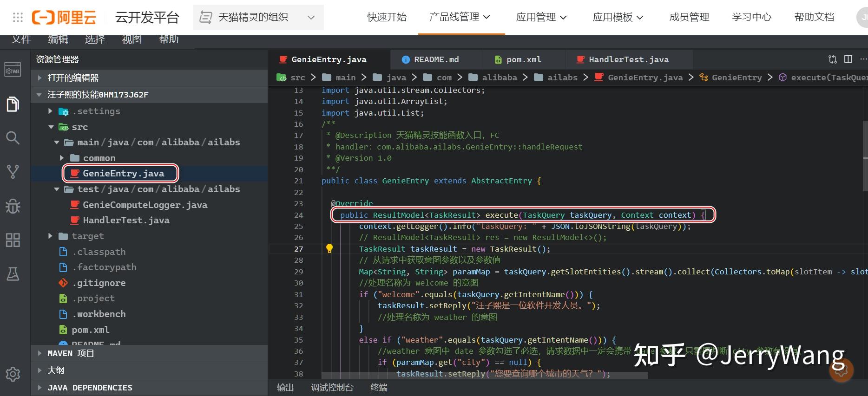Switch to the pom.xml tab
868x396 pixels.
point(524,59)
